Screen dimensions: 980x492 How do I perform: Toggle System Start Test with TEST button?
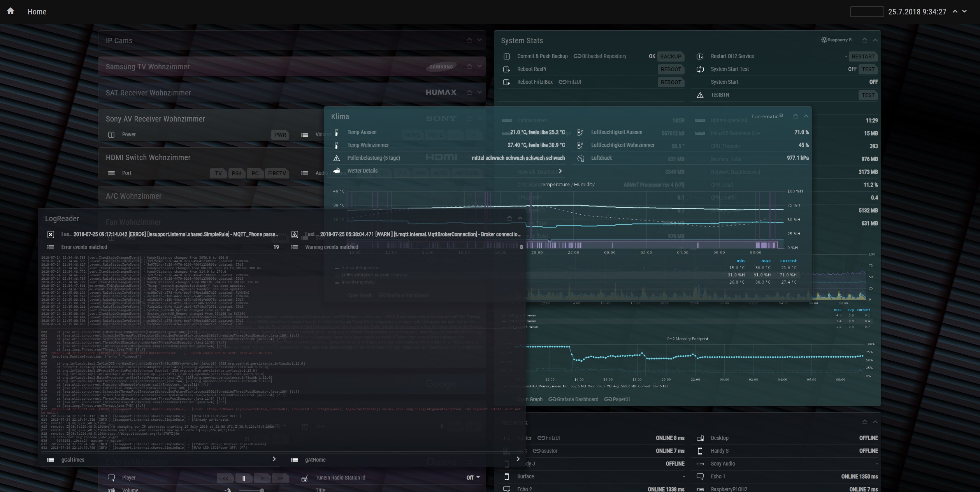pos(868,69)
